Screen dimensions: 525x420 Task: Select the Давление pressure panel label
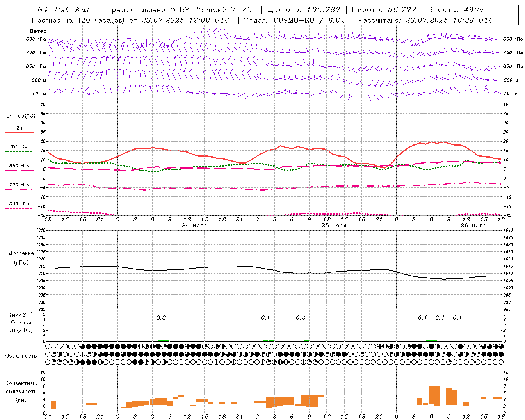point(21,253)
